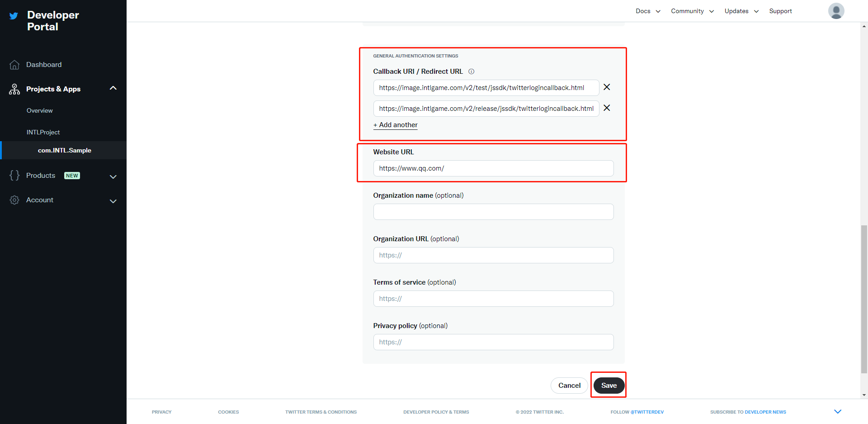Open the Callback URI info tooltip icon
Viewport: 868px width, 424px height.
point(472,71)
